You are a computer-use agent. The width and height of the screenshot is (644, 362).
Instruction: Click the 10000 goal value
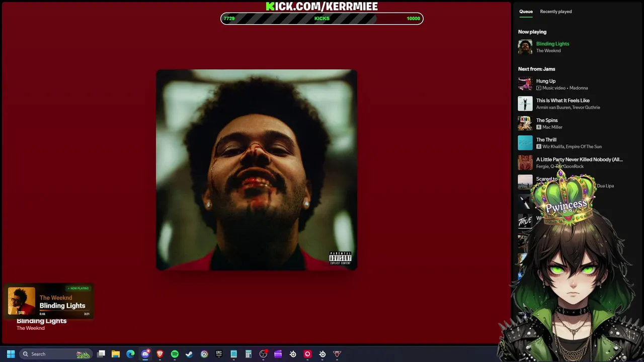(413, 19)
